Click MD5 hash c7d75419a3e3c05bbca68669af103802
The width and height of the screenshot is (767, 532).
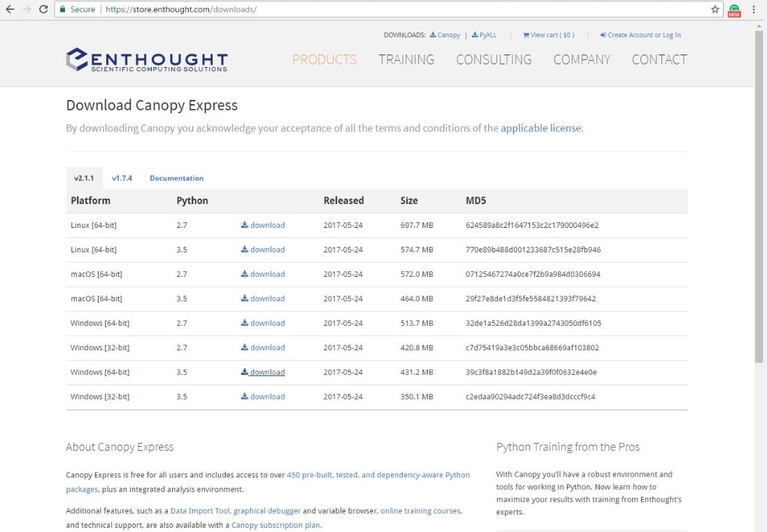pyautogui.click(x=532, y=347)
